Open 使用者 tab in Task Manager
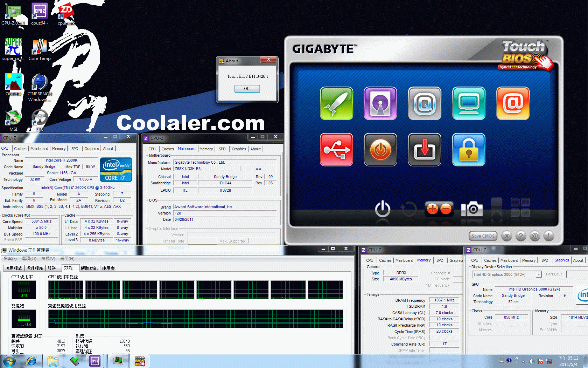This screenshot has width=588, height=368. (108, 268)
